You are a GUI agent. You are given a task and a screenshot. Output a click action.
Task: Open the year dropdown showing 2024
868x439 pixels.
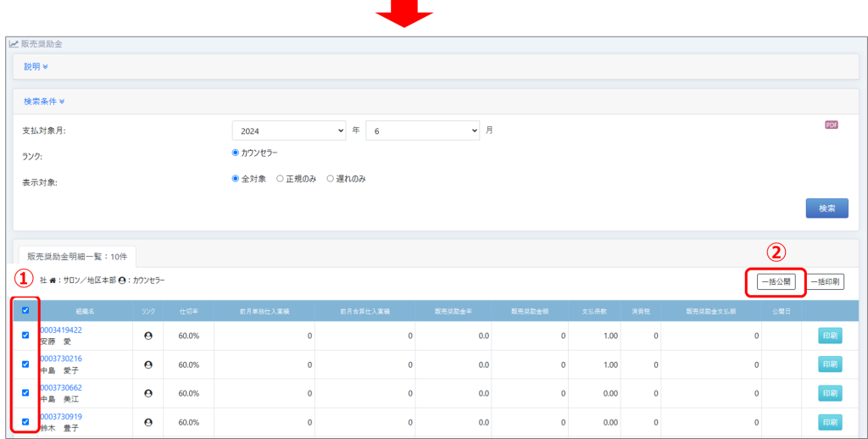click(x=288, y=131)
